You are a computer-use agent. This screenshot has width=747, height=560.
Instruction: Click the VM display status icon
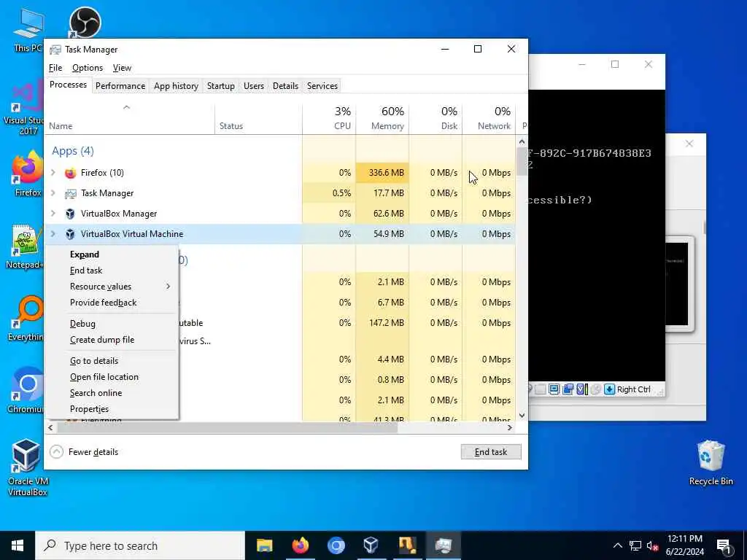pos(554,389)
